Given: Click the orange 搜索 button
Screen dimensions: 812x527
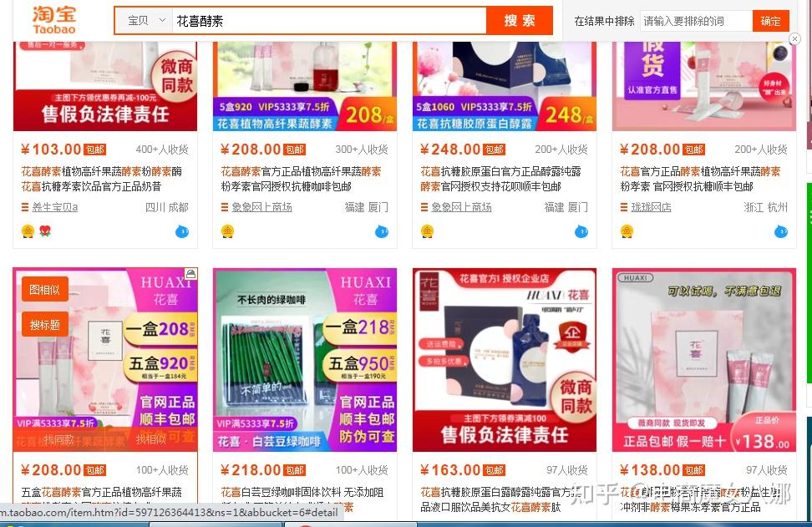Looking at the screenshot, I should 520,21.
